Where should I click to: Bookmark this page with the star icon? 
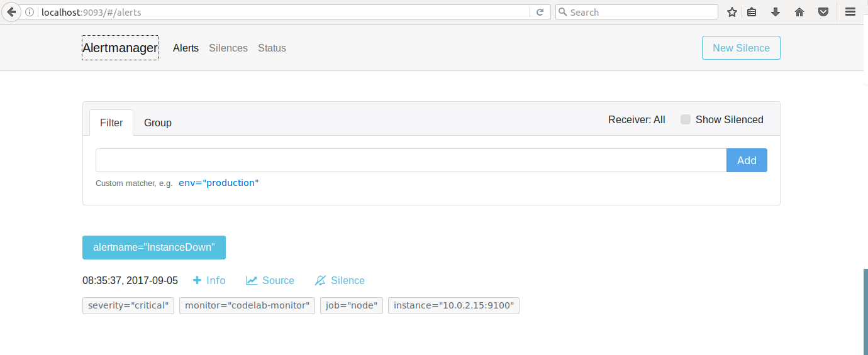(732, 12)
